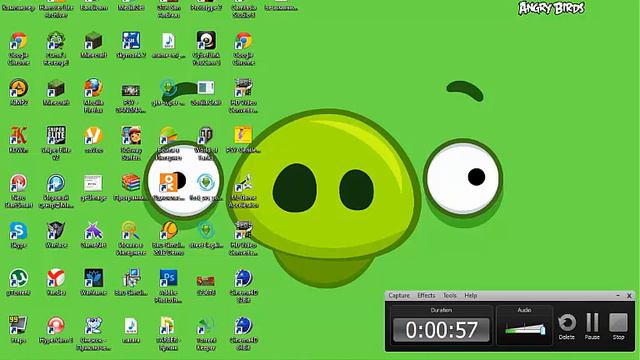Open the Tools menu in recorder
The width and height of the screenshot is (640, 360).
(x=450, y=296)
